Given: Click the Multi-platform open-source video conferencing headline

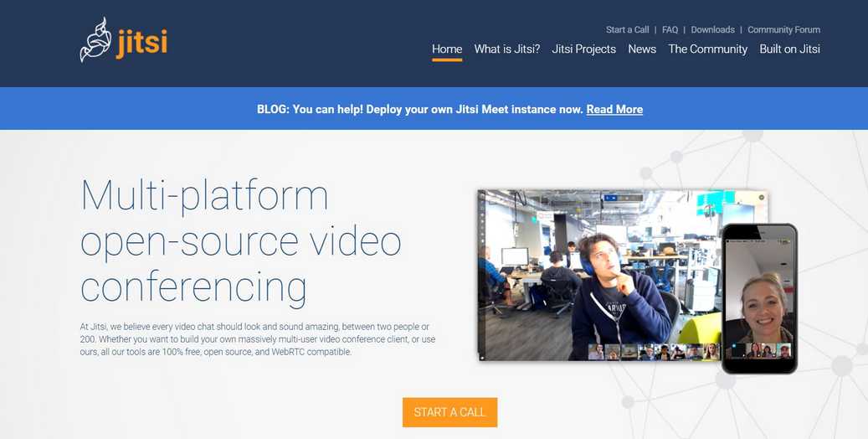Looking at the screenshot, I should (241, 240).
